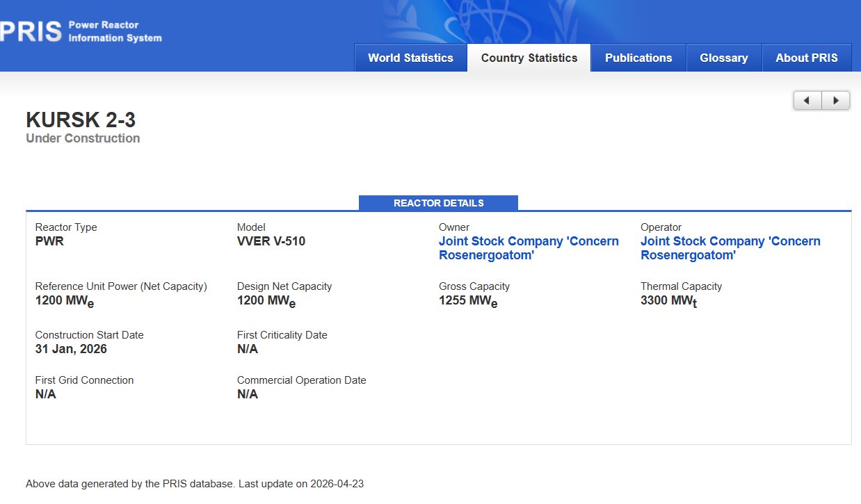Open the Owner company link

click(x=528, y=248)
